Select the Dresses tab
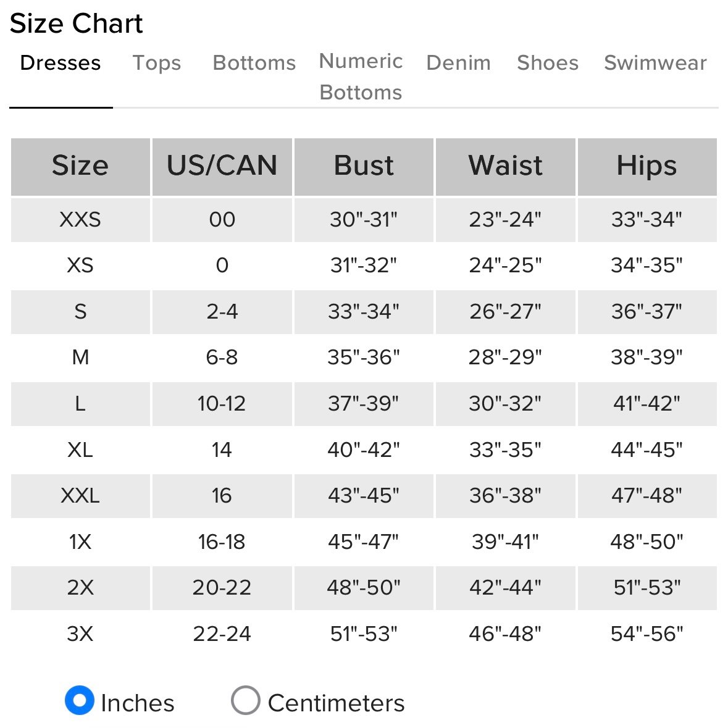Viewport: 728px width, 728px height. tap(61, 63)
